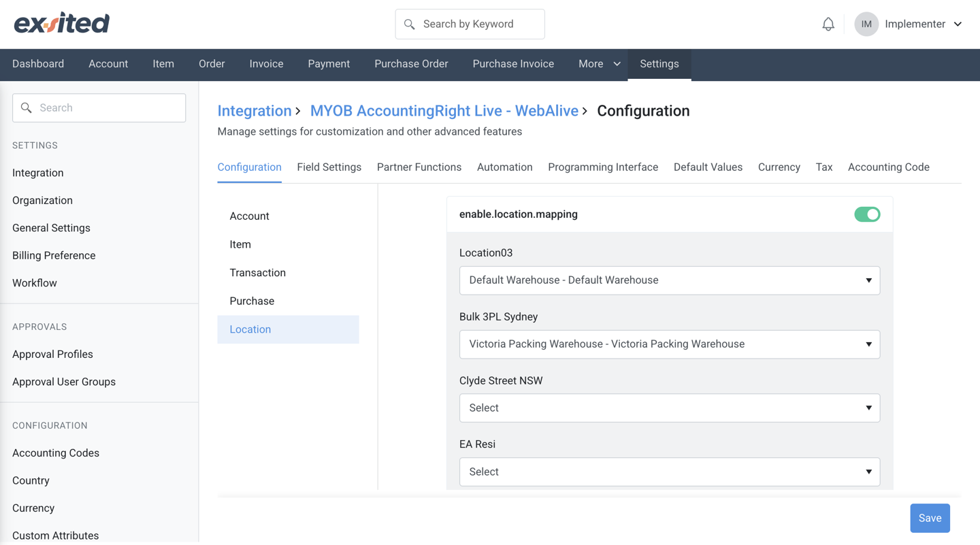
Task: Open Approval Profiles in the sidebar
Action: click(x=52, y=354)
